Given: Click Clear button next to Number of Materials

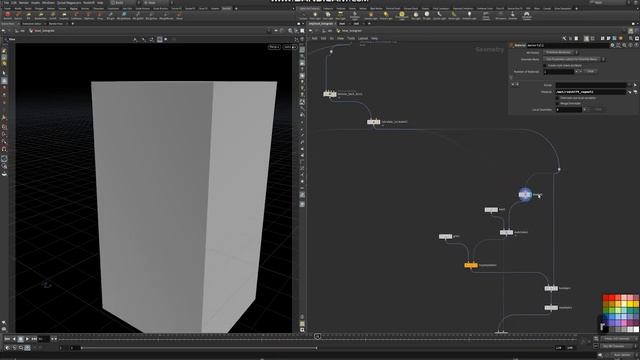Looking at the screenshot, I should (x=590, y=71).
